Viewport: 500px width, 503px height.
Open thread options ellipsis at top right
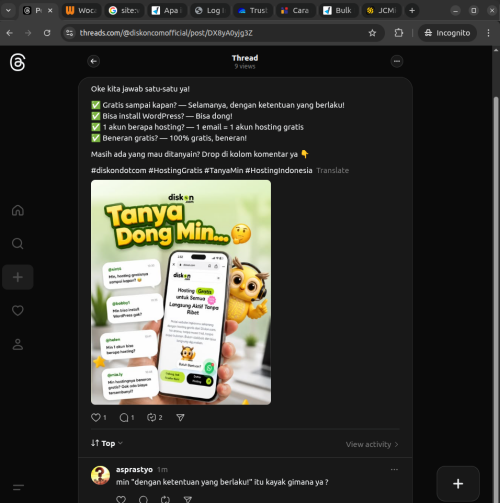[x=397, y=61]
